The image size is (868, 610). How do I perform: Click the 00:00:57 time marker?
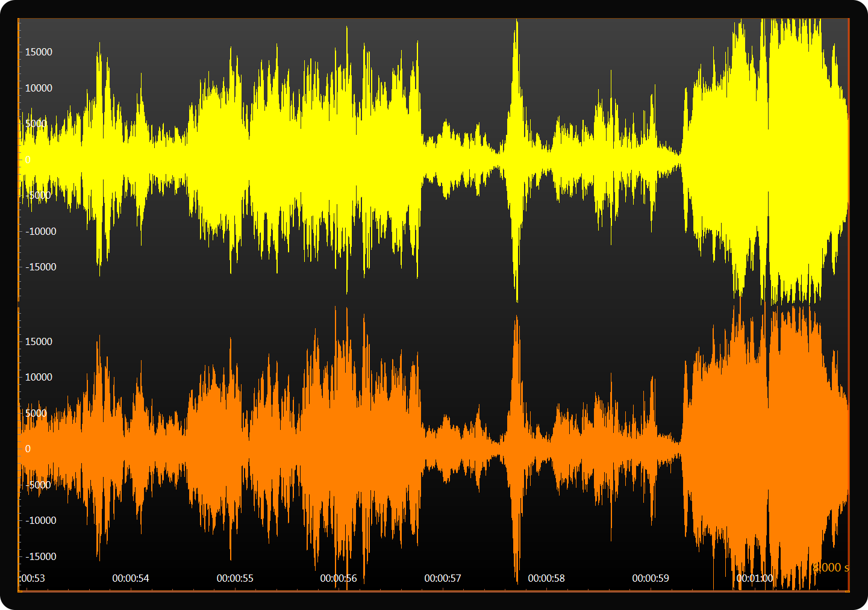tap(443, 578)
